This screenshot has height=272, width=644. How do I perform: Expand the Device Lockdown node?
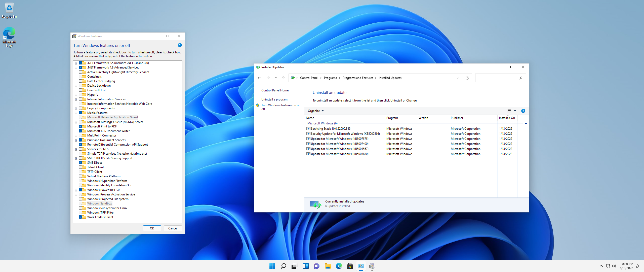[76, 86]
